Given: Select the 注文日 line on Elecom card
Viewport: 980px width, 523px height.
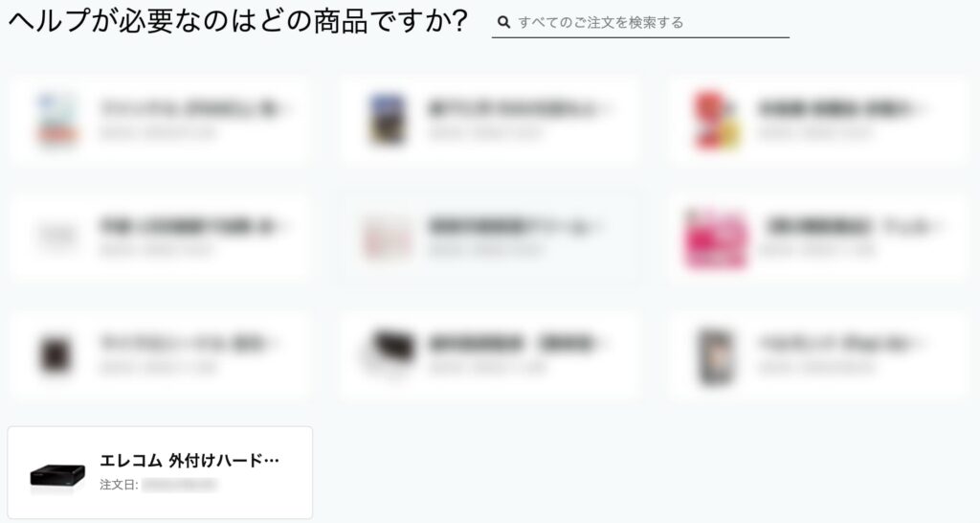Looking at the screenshot, I should tap(158, 485).
